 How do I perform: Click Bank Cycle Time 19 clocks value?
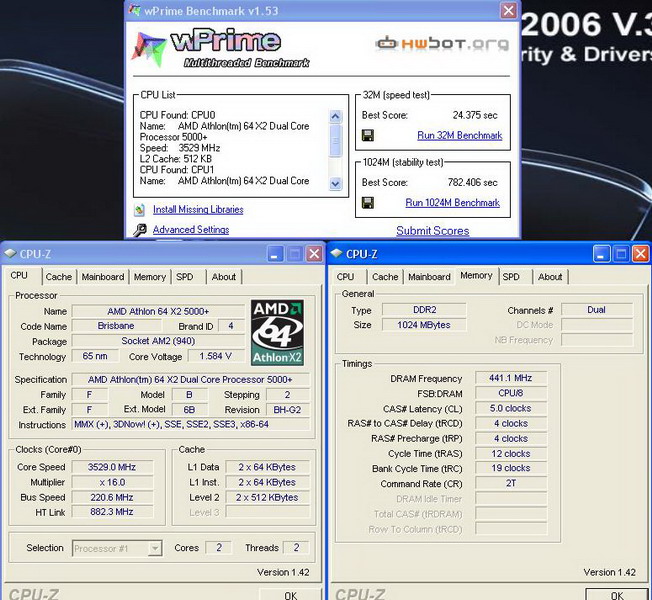point(511,468)
